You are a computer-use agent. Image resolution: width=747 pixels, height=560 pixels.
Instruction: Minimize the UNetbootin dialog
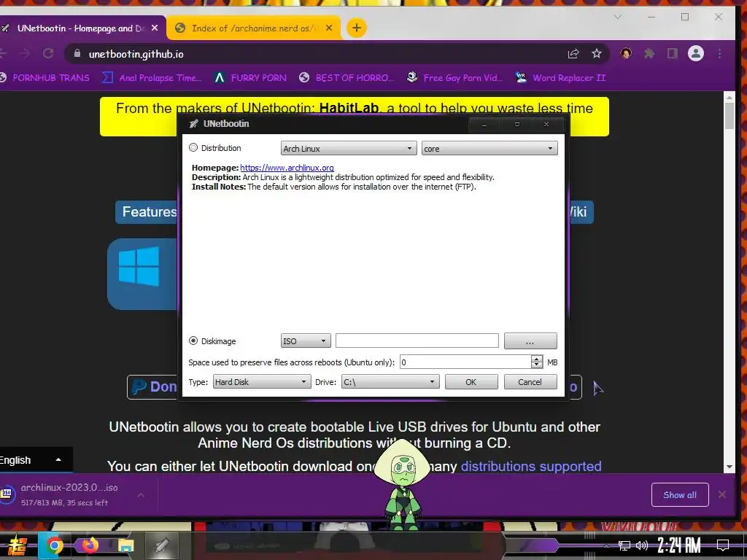click(x=484, y=125)
